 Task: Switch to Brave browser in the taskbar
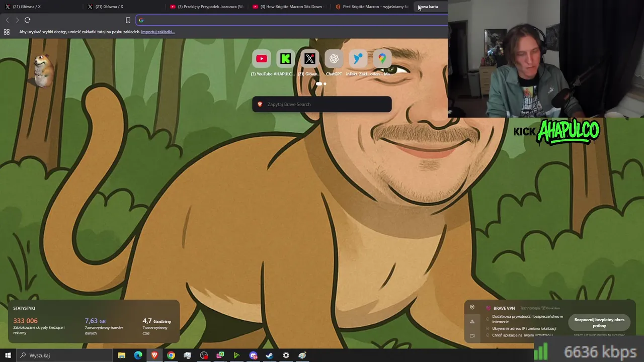(x=154, y=355)
